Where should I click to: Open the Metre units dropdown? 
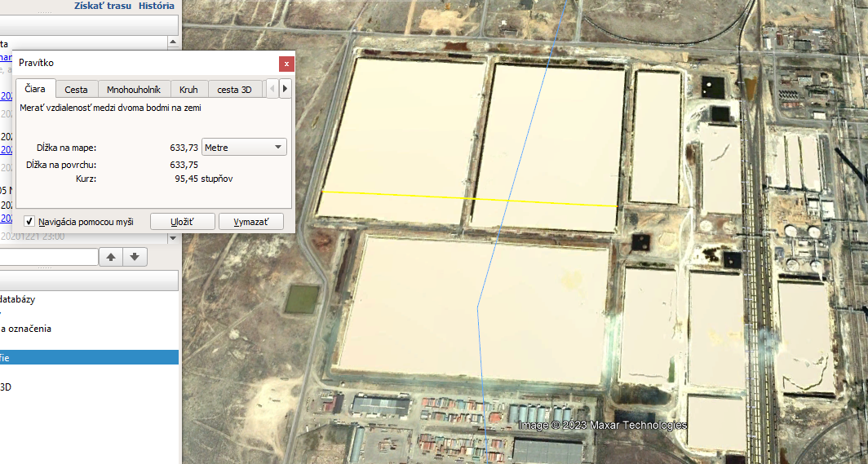(x=244, y=148)
